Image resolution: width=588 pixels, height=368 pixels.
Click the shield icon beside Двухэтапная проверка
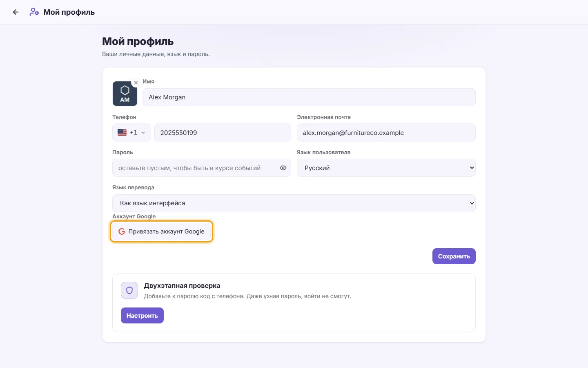[129, 290]
